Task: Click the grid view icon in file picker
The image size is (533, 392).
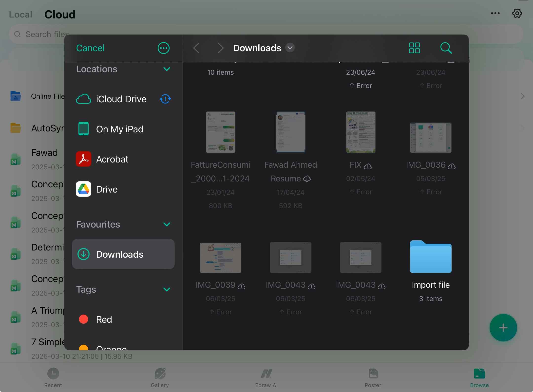Action: click(x=414, y=48)
